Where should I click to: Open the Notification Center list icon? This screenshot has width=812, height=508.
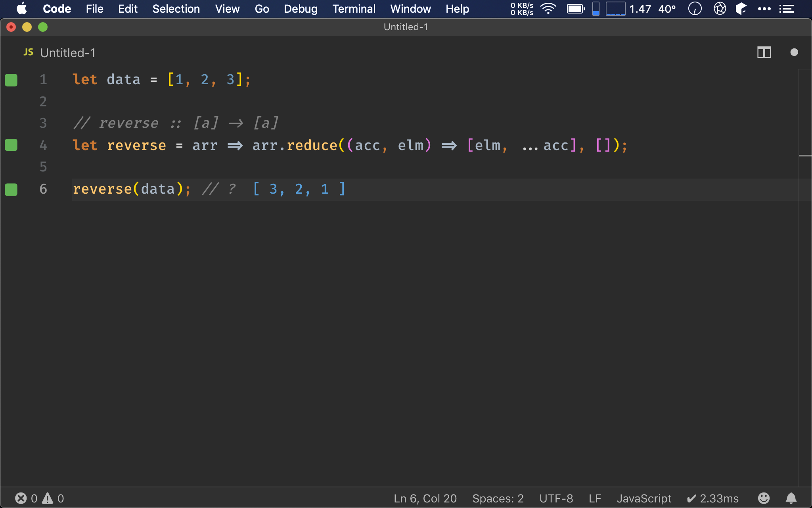point(786,9)
